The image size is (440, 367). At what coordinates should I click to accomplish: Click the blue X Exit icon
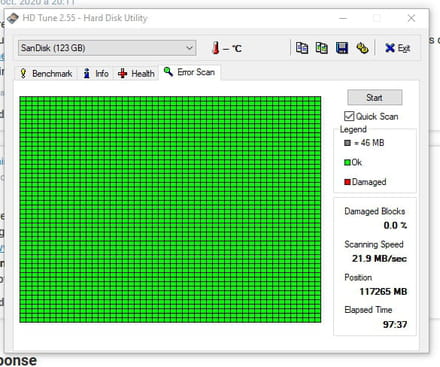tap(390, 48)
